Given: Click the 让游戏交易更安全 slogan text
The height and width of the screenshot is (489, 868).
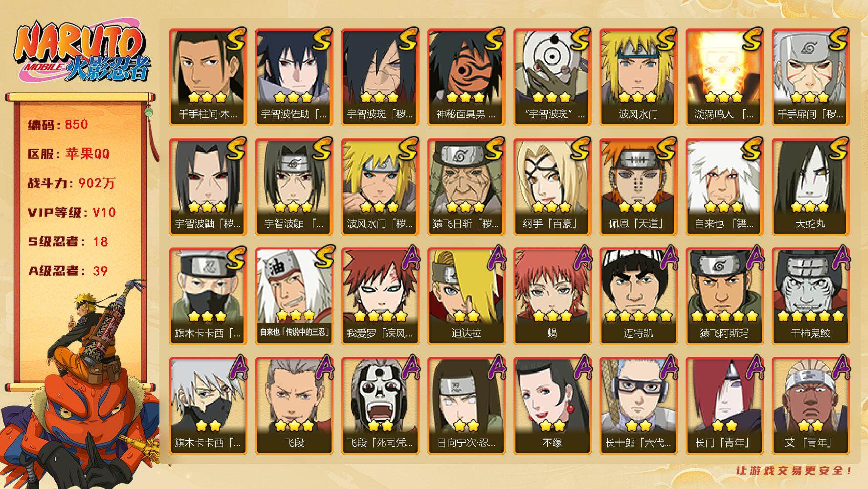Looking at the screenshot, I should (795, 470).
